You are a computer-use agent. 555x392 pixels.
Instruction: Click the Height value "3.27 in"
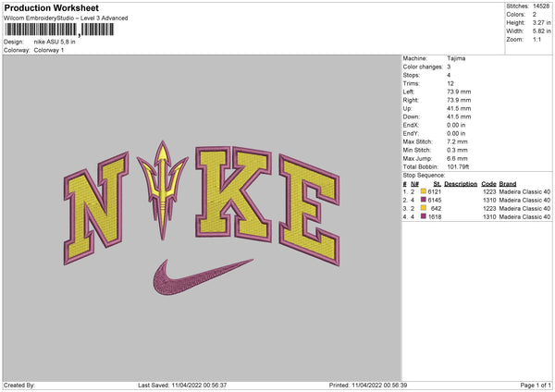tap(541, 22)
